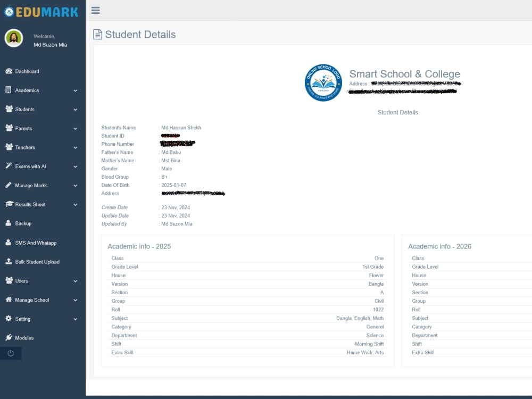The width and height of the screenshot is (532, 399).
Task: Click the Backup person icon
Action: (x=9, y=223)
